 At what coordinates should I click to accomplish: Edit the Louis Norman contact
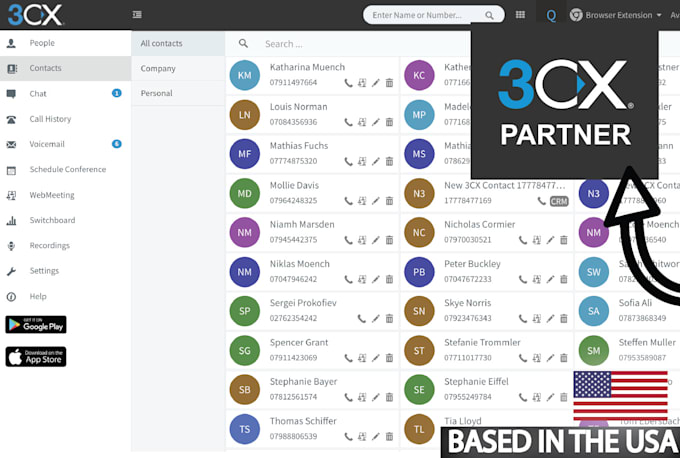pyautogui.click(x=376, y=122)
